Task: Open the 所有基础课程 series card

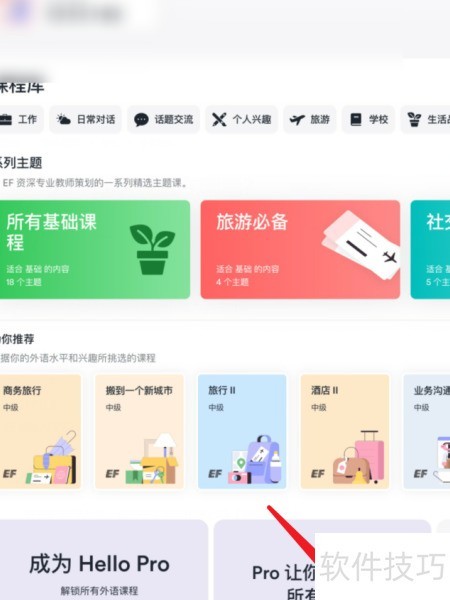Action: 95,249
